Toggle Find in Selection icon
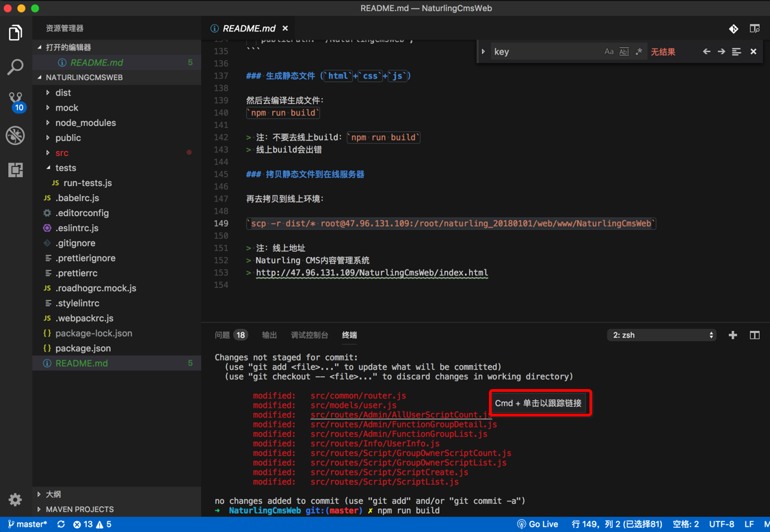The image size is (770, 532). [x=736, y=51]
